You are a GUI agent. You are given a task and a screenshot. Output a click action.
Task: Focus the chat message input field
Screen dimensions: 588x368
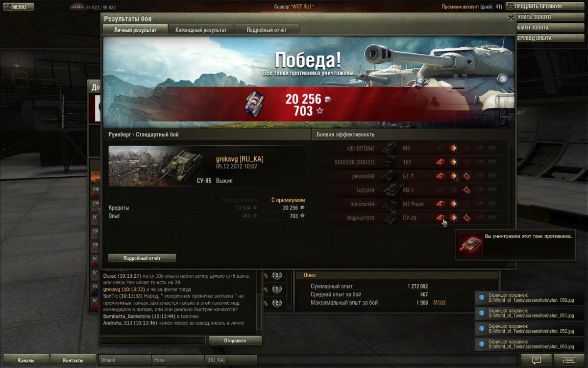pos(153,340)
